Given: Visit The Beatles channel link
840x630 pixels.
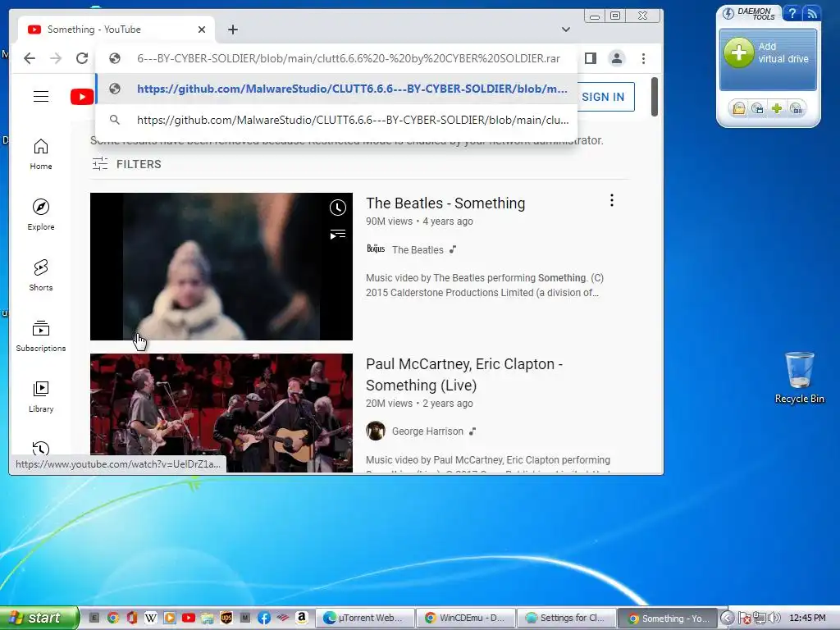Looking at the screenshot, I should coord(418,249).
